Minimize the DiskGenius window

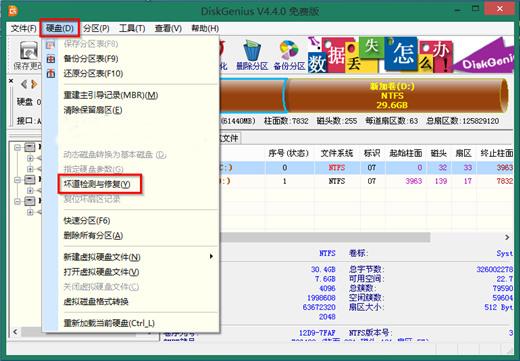(457, 9)
